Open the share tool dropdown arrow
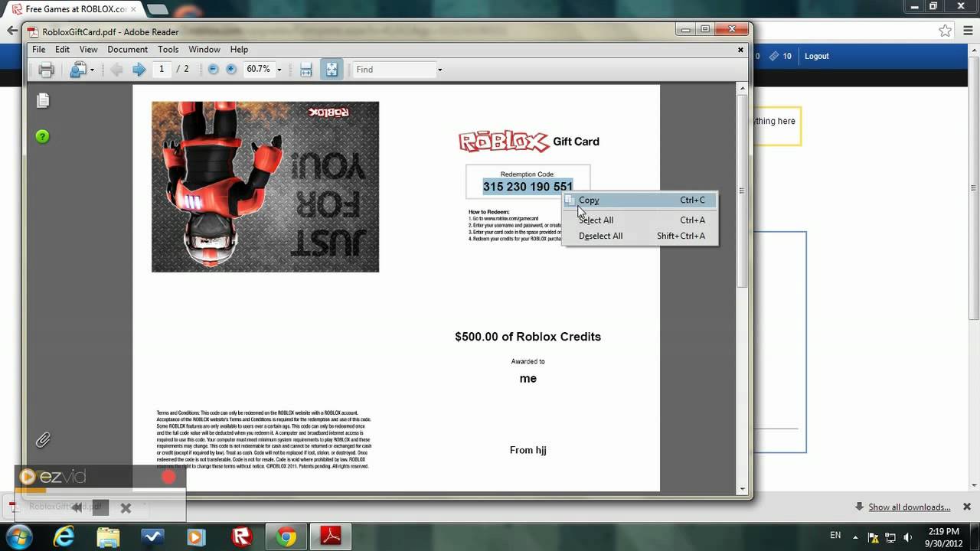This screenshot has height=551, width=980. point(92,70)
